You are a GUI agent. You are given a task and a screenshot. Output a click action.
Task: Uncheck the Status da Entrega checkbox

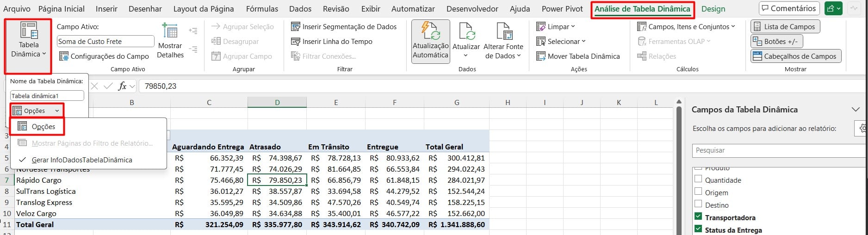698,229
